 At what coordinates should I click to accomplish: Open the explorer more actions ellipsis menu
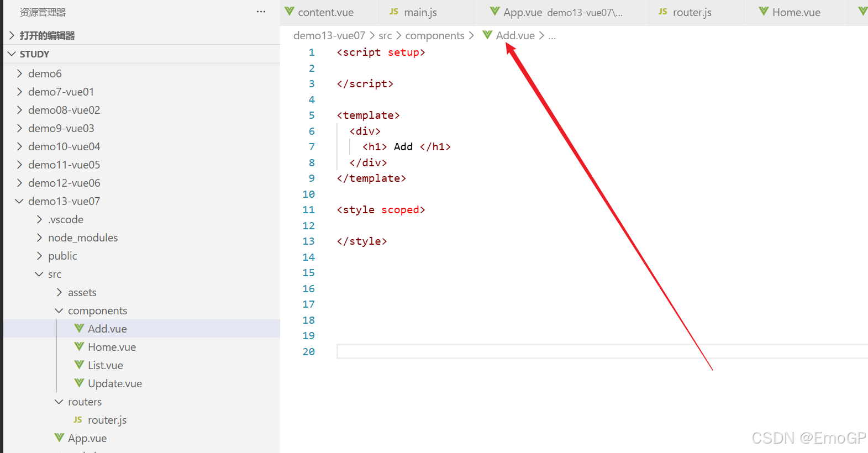coord(261,12)
